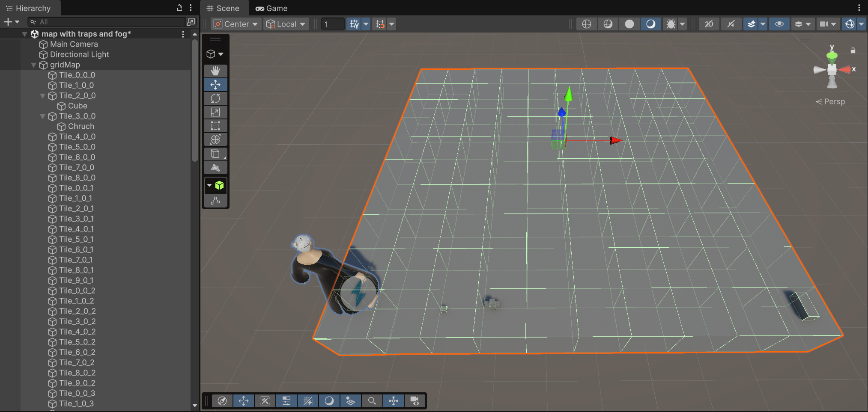Select the Hand view tool
868x412 pixels.
point(215,71)
